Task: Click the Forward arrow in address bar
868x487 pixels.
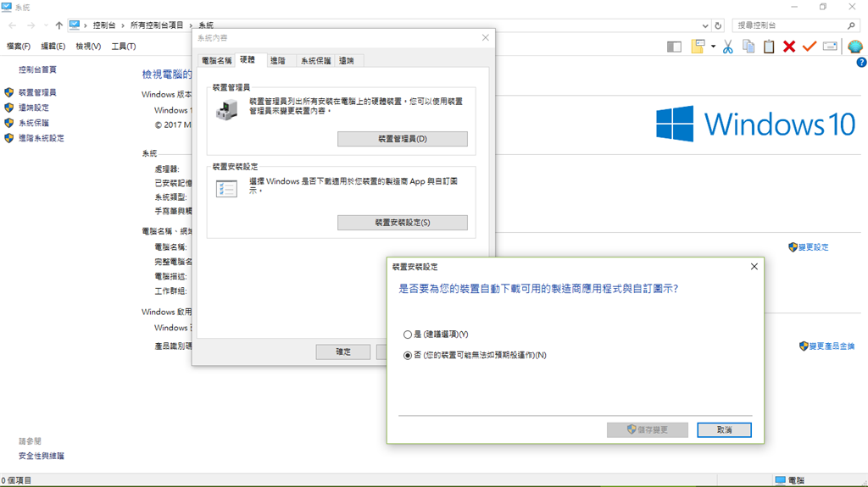Action: pyautogui.click(x=31, y=25)
